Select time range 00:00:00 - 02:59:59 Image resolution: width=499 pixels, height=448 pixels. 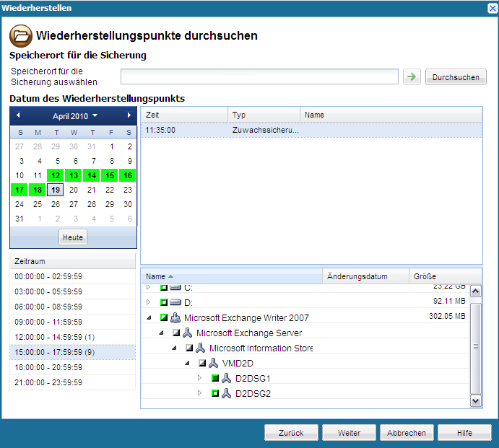(x=72, y=276)
